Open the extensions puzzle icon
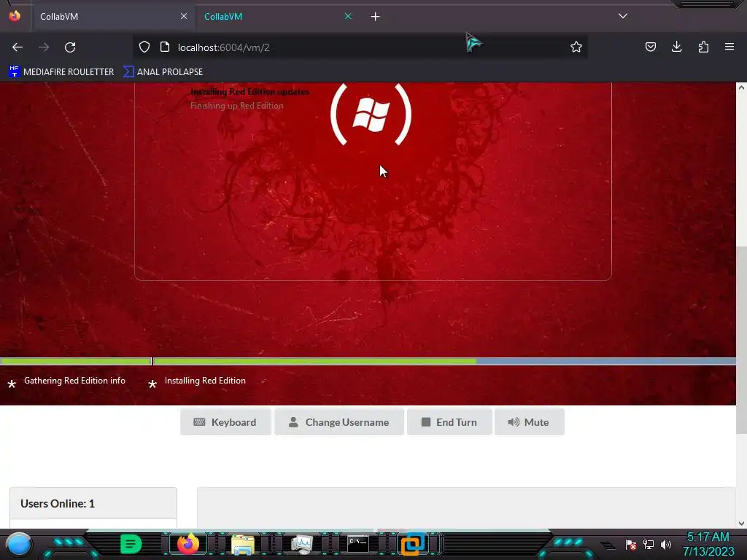The height and width of the screenshot is (560, 747). [x=703, y=47]
